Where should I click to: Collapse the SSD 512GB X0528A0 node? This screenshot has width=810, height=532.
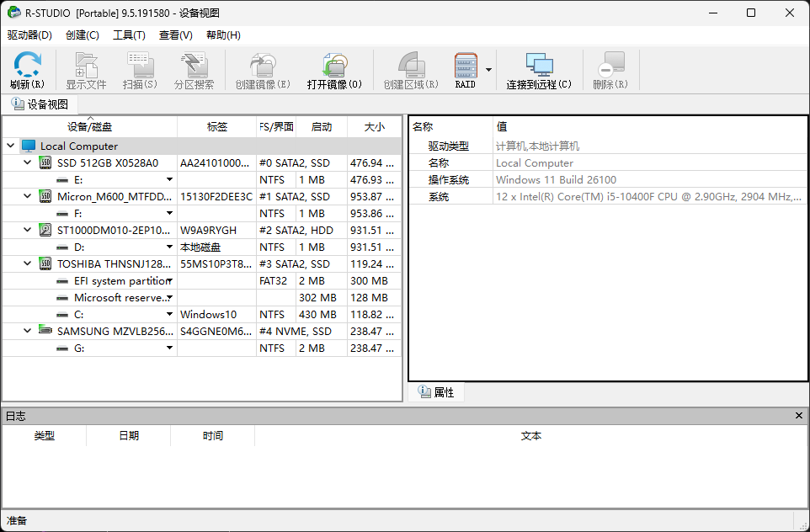coord(28,162)
